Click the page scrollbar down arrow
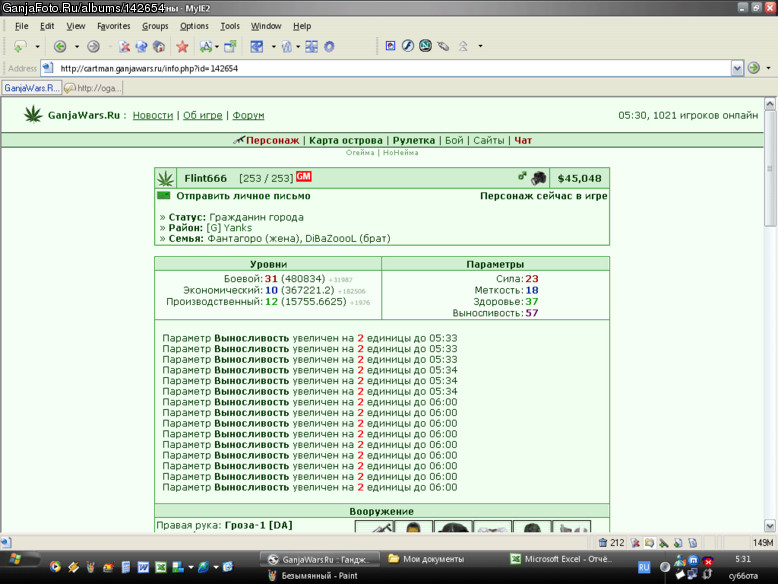The width and height of the screenshot is (778, 584). coord(770,526)
